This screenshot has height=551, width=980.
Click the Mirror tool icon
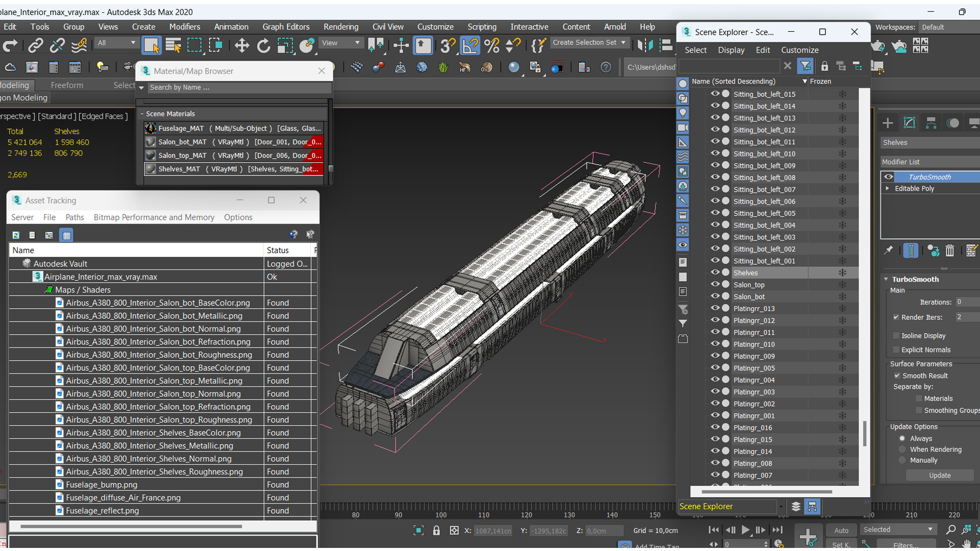coord(645,45)
